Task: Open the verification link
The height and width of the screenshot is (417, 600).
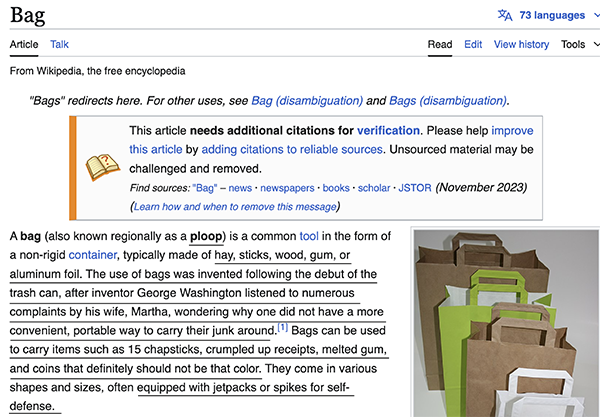Action: 388,130
